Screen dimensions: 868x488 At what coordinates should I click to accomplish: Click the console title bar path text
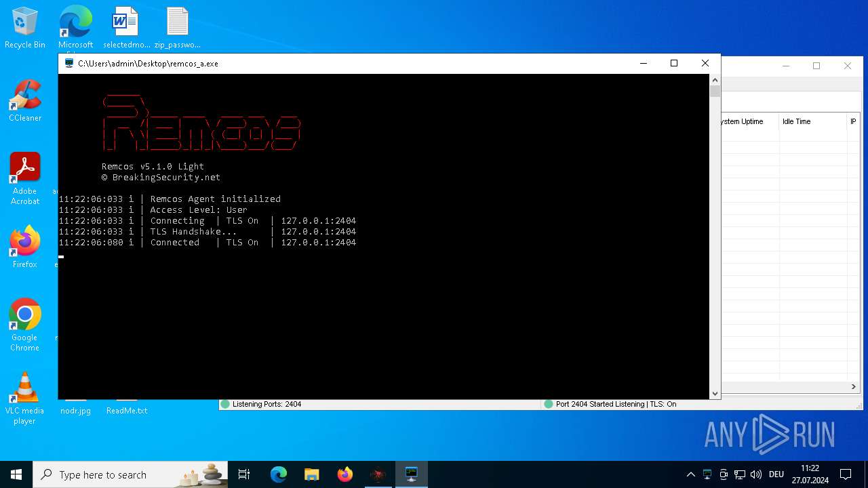point(148,63)
